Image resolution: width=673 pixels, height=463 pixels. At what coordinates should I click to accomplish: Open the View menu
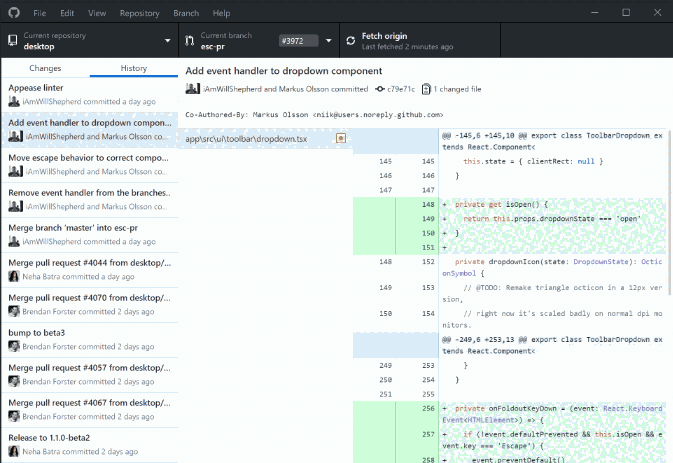click(x=97, y=13)
